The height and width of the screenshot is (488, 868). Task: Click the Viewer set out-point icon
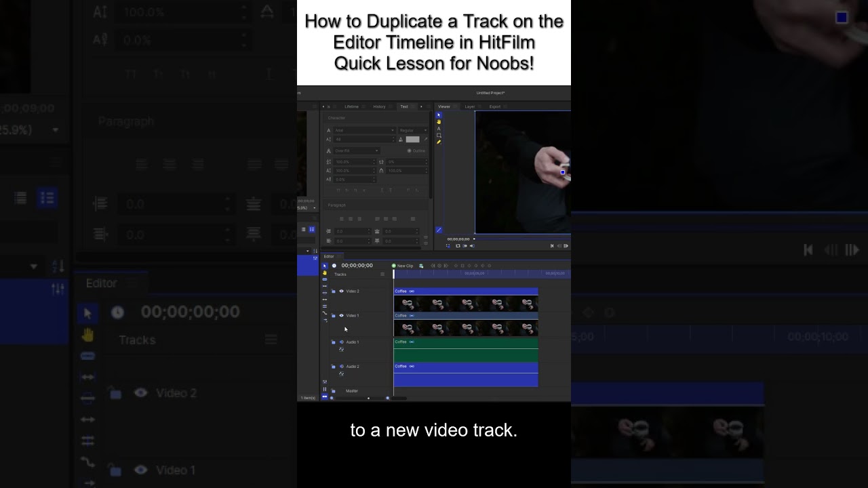(472, 246)
